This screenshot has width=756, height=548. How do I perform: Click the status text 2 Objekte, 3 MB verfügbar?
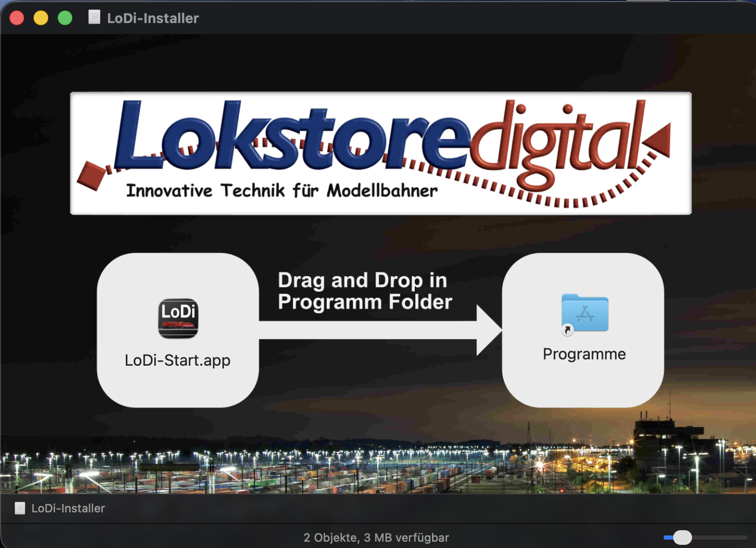(376, 538)
